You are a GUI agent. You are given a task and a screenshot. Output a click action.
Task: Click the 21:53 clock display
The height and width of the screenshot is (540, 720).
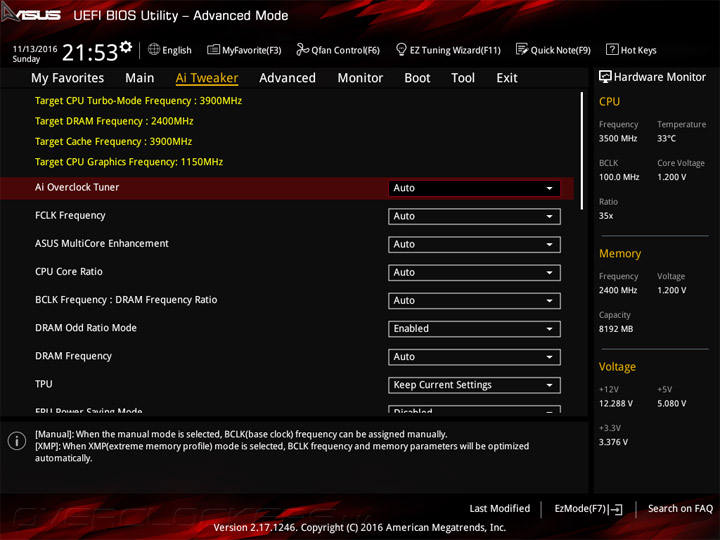point(90,52)
